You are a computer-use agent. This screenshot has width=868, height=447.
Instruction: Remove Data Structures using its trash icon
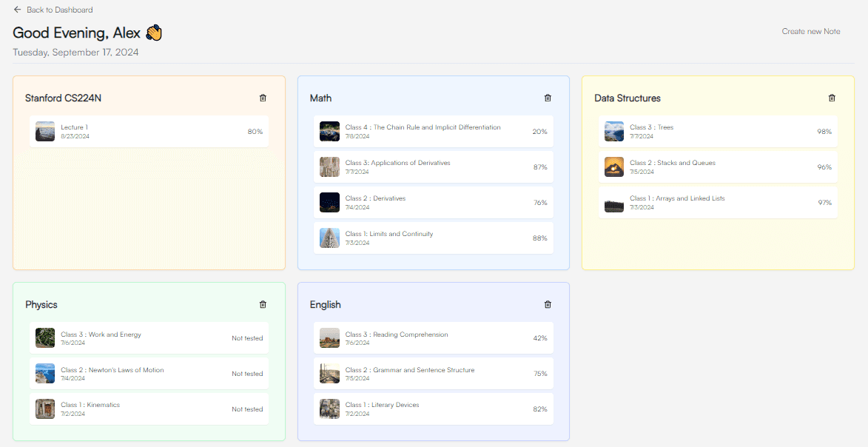click(x=832, y=98)
